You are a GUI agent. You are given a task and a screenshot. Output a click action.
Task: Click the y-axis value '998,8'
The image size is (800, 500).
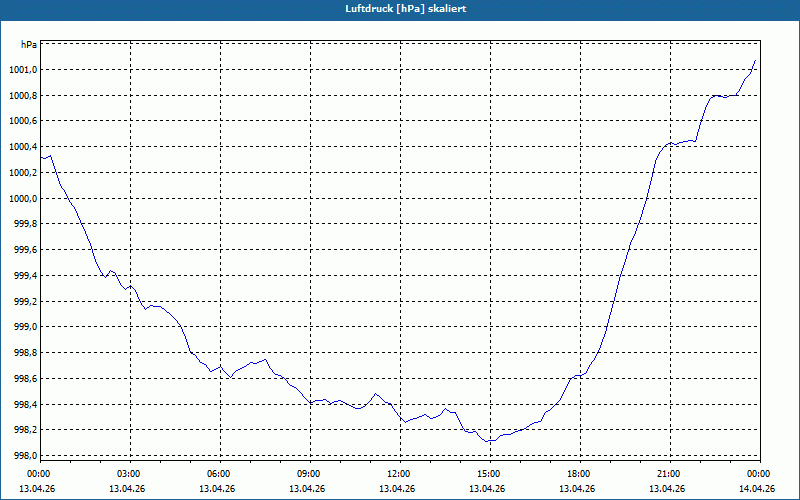[x=25, y=353]
